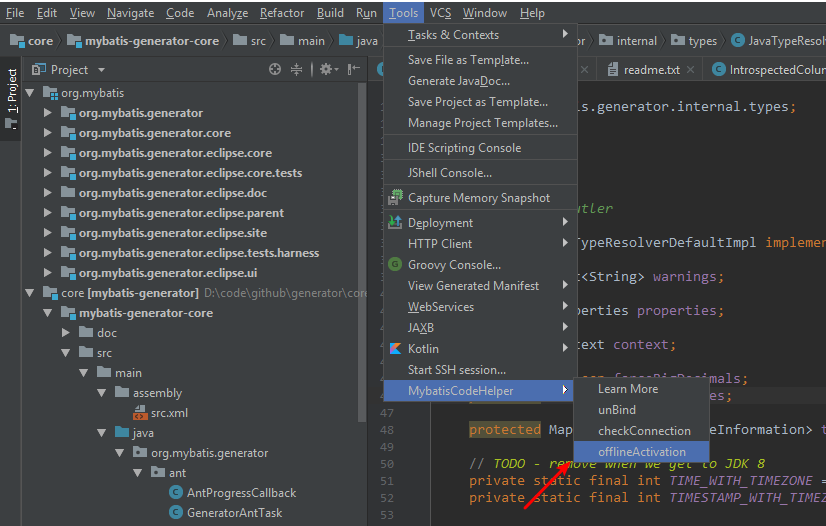Click the Groovy Console green icon
Viewport: 826px width, 526px height.
[395, 264]
